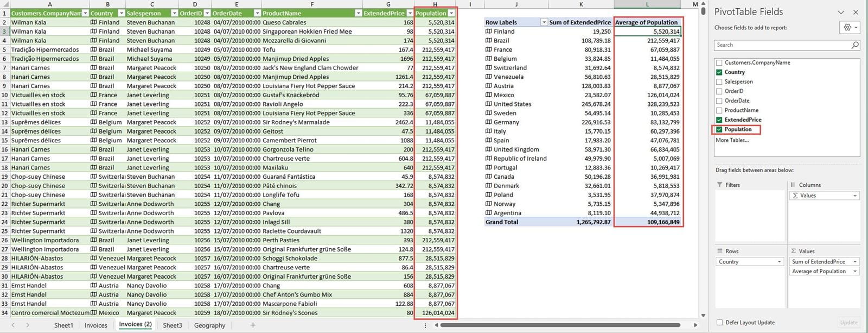
Task: Enable the Defer Layout Update checkbox
Action: (x=720, y=322)
